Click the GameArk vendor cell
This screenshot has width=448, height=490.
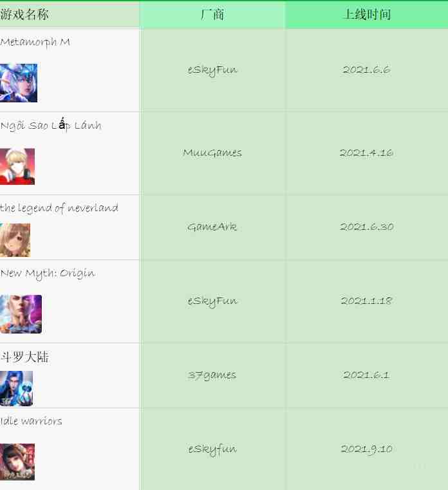coord(212,227)
